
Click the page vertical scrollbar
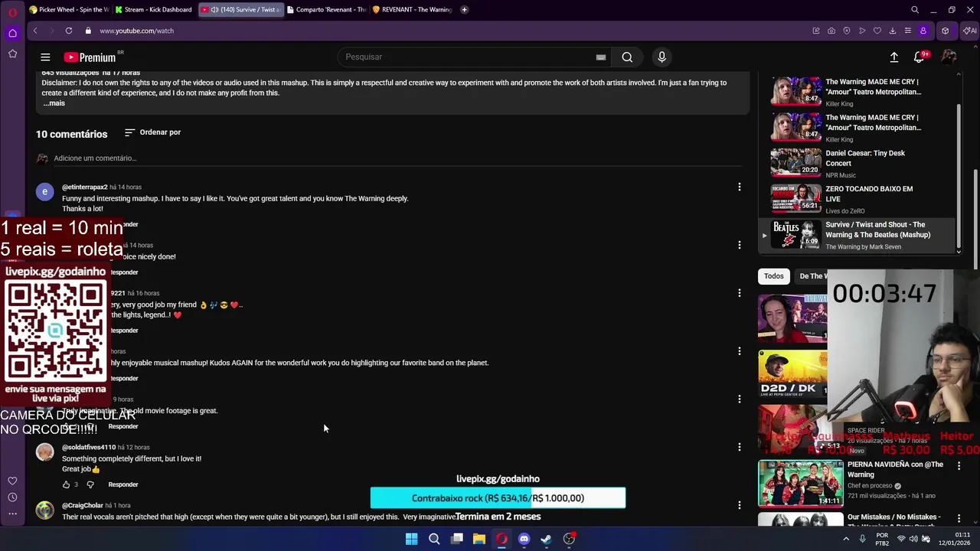[x=975, y=218]
